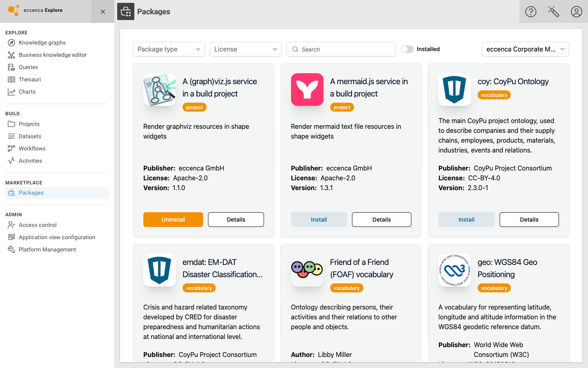Click the 'emdat: EM-DAT Disaster Classification' title

click(x=223, y=268)
